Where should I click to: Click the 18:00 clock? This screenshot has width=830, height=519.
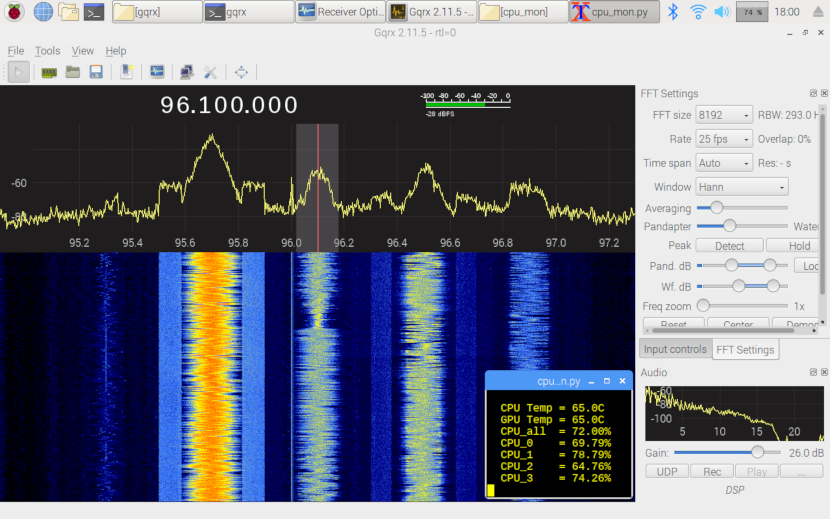787,12
